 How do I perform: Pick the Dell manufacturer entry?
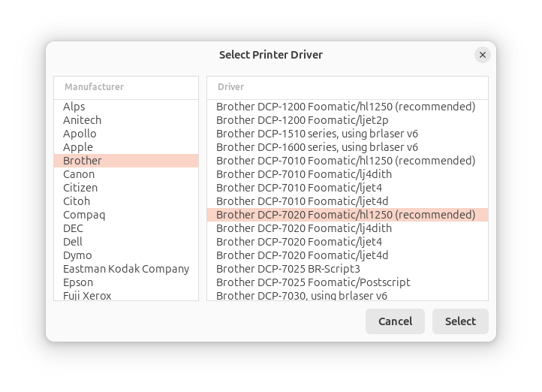(73, 242)
